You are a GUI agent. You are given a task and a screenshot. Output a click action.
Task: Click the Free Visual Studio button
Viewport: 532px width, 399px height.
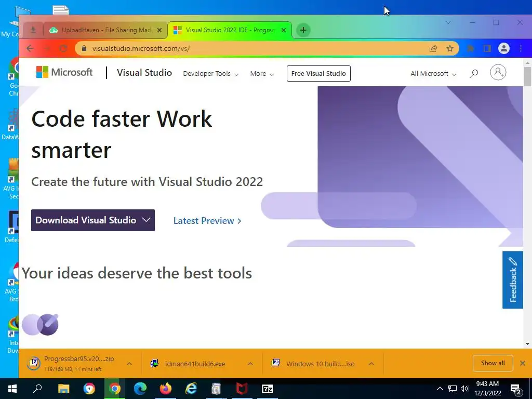point(318,74)
